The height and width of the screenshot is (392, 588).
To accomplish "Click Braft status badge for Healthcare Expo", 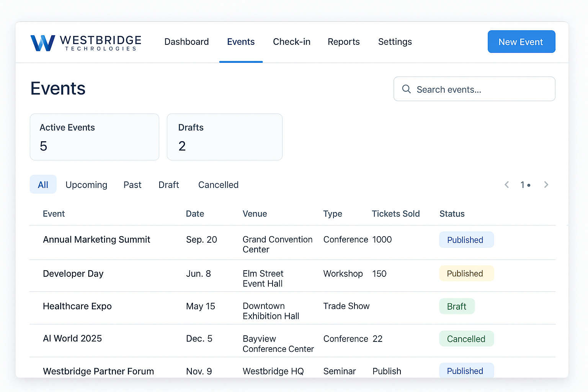I will (x=457, y=306).
